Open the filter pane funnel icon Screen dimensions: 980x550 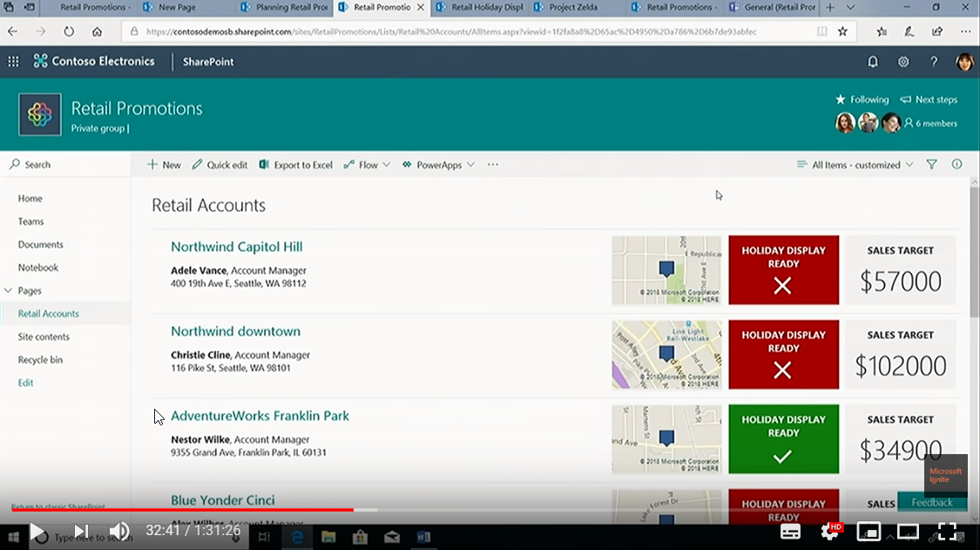931,164
